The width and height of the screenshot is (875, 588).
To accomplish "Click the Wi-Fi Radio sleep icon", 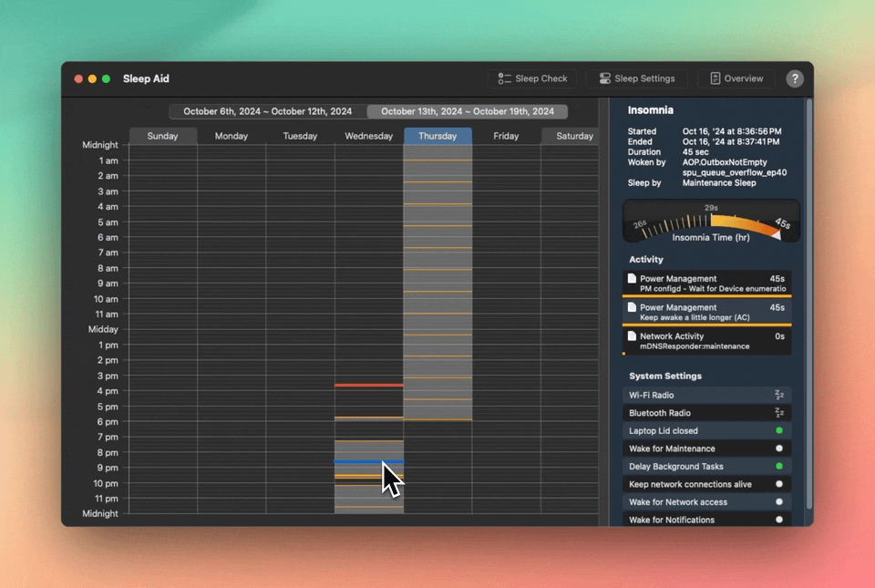I will coord(779,395).
